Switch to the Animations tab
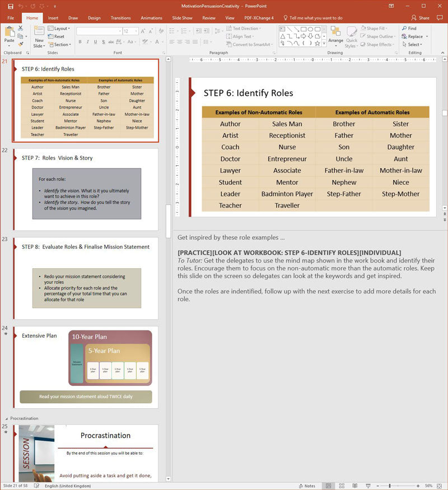The image size is (448, 490). tap(152, 18)
